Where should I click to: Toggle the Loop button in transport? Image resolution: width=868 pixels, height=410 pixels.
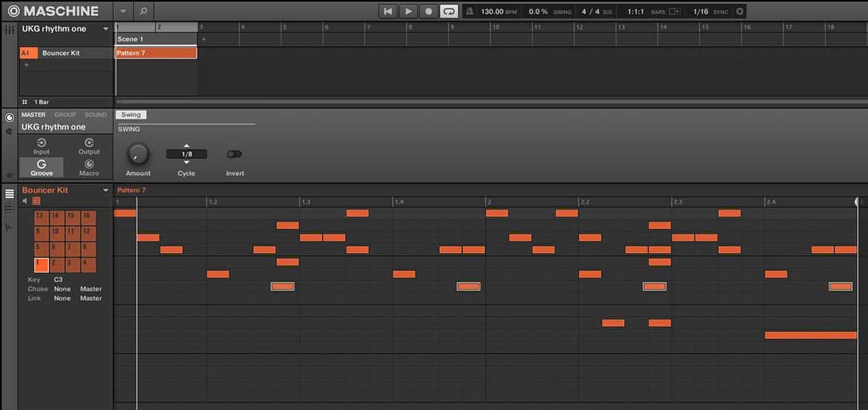click(x=449, y=11)
